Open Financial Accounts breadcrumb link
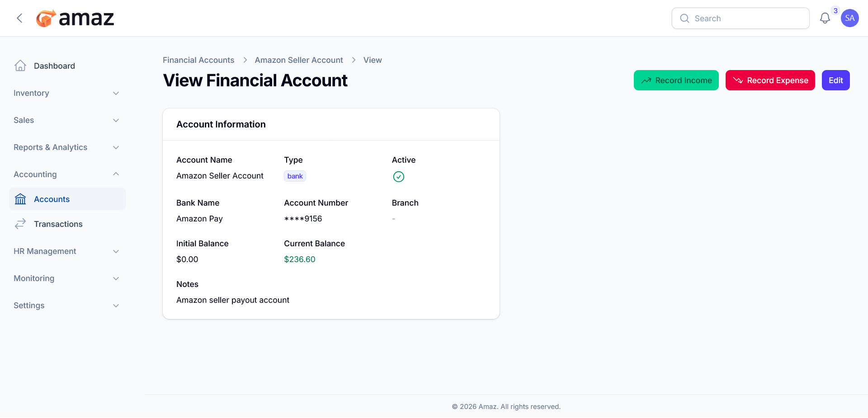The image size is (868, 418). [x=198, y=60]
